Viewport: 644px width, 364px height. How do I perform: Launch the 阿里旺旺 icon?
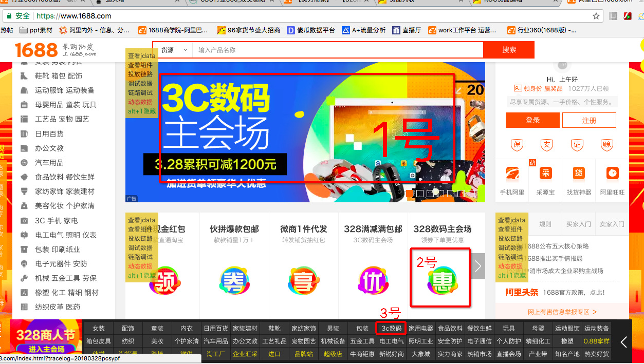coord(613,174)
